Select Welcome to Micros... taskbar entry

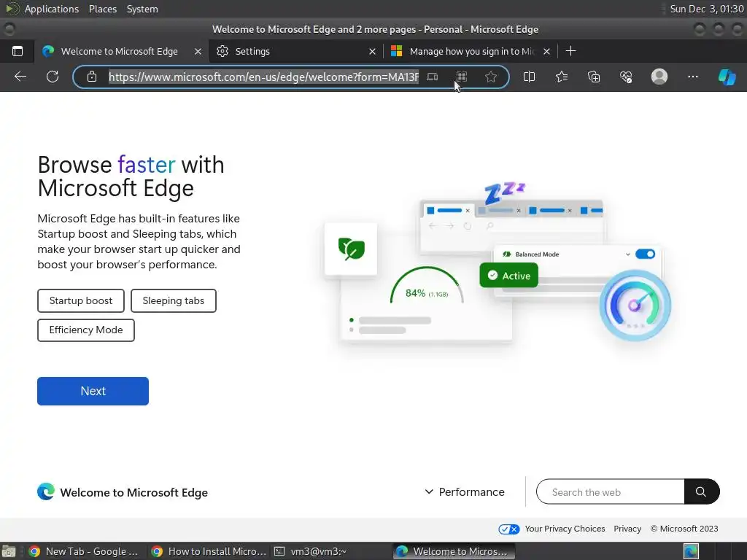pos(454,551)
